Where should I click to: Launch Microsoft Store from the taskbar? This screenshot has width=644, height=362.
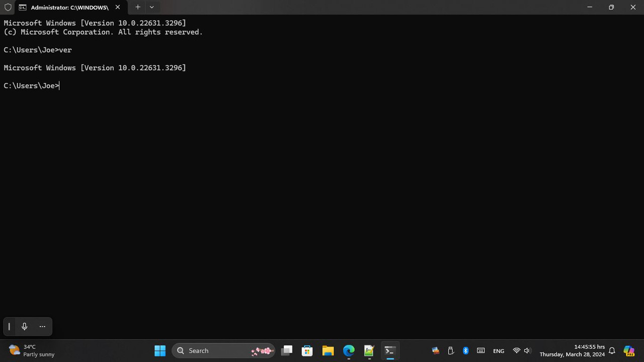click(307, 350)
